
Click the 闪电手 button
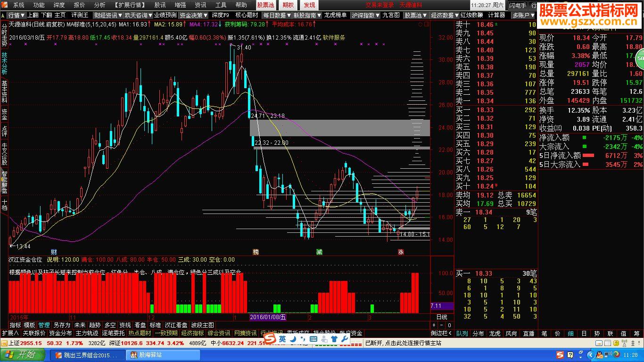[518, 5]
